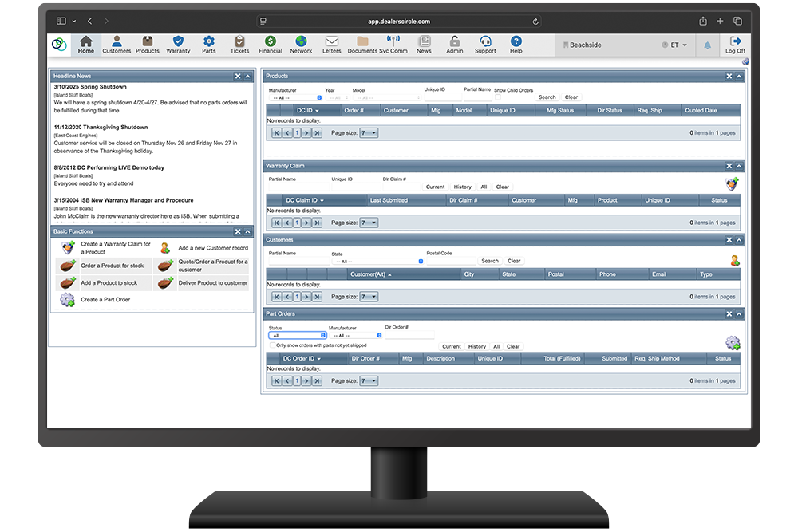798x532 pixels.
Task: Click the notifications bell icon
Action: pos(707,45)
